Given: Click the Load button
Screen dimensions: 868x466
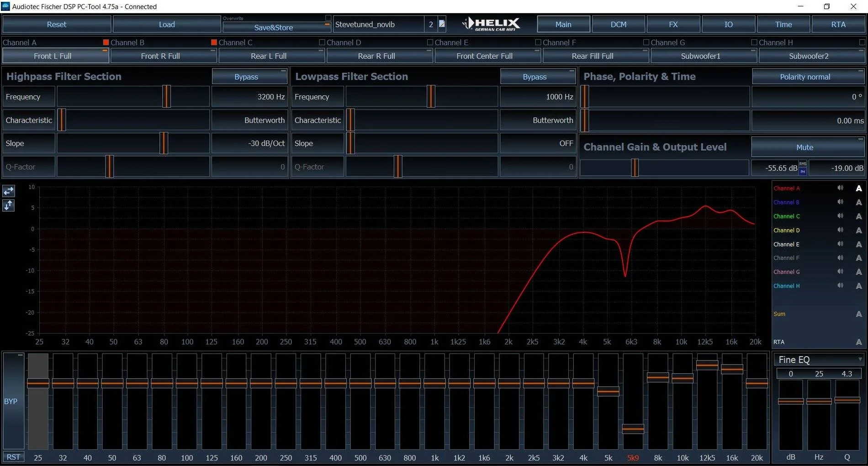Looking at the screenshot, I should [x=167, y=24].
